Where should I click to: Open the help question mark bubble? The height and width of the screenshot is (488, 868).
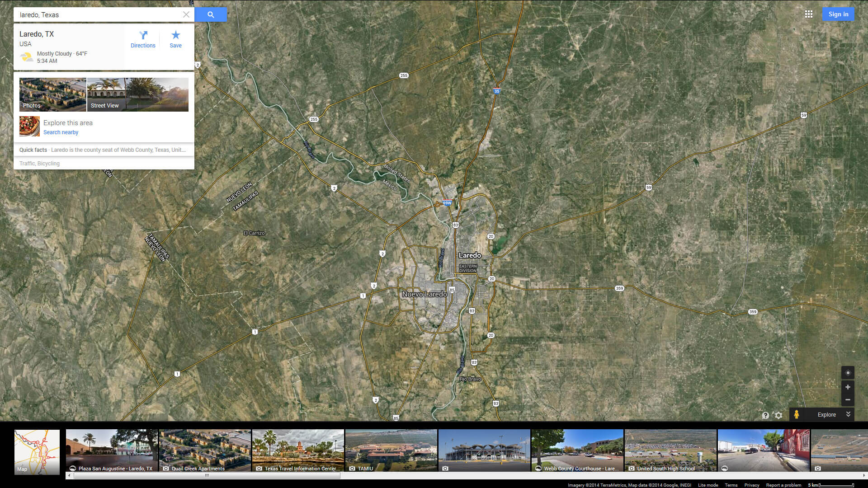coord(765,415)
